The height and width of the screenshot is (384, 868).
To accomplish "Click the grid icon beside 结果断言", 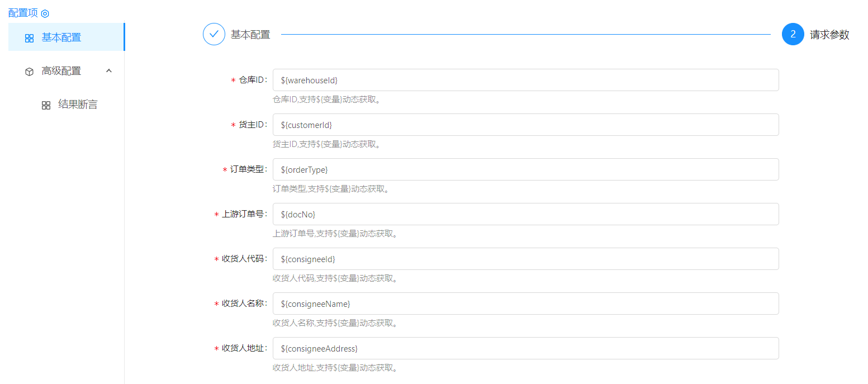I will [x=46, y=105].
